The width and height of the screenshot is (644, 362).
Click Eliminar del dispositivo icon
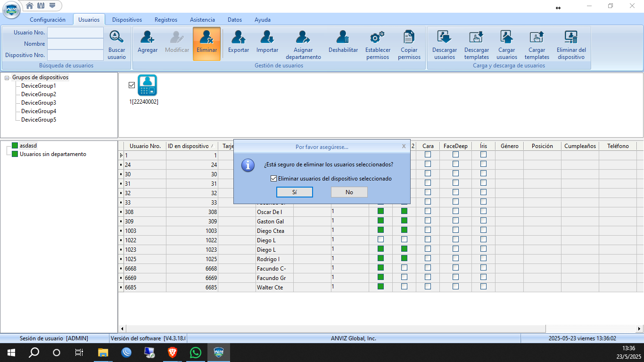coord(571,37)
